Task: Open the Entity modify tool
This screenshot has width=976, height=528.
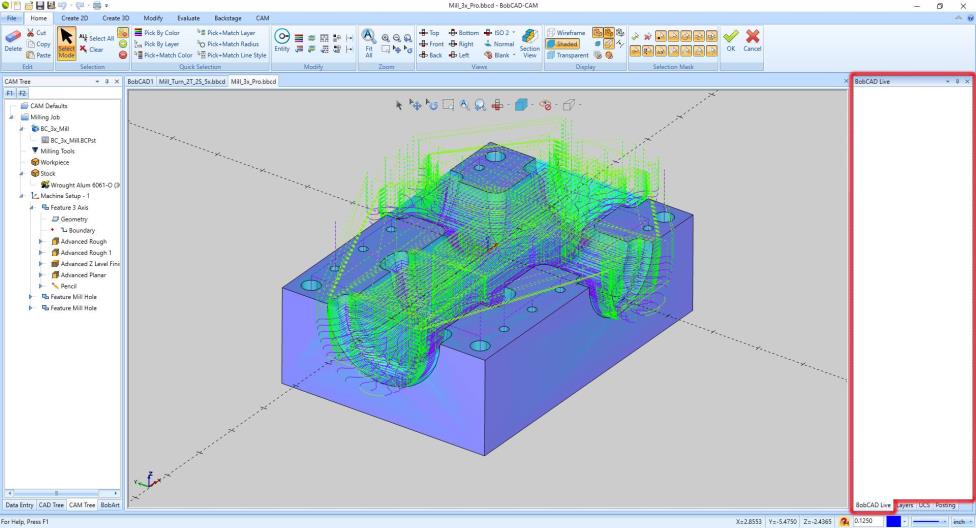Action: (282, 40)
